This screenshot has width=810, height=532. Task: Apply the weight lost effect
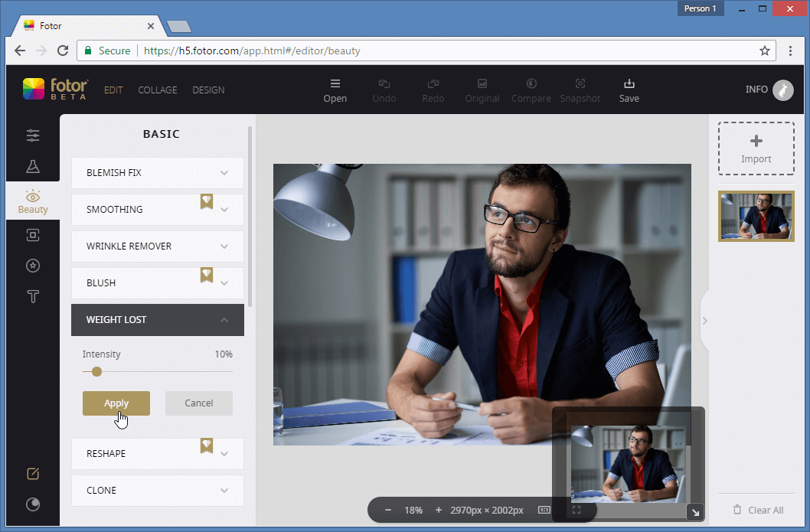coord(116,403)
